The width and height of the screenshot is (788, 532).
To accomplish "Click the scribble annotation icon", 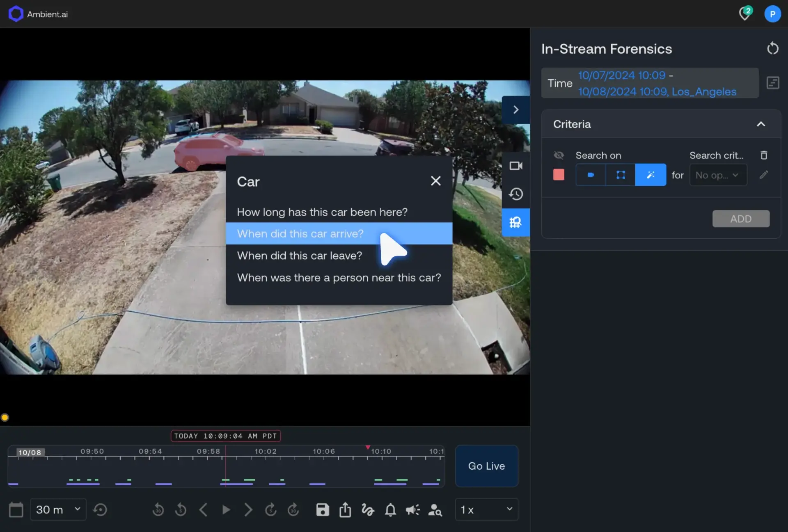I will [368, 509].
